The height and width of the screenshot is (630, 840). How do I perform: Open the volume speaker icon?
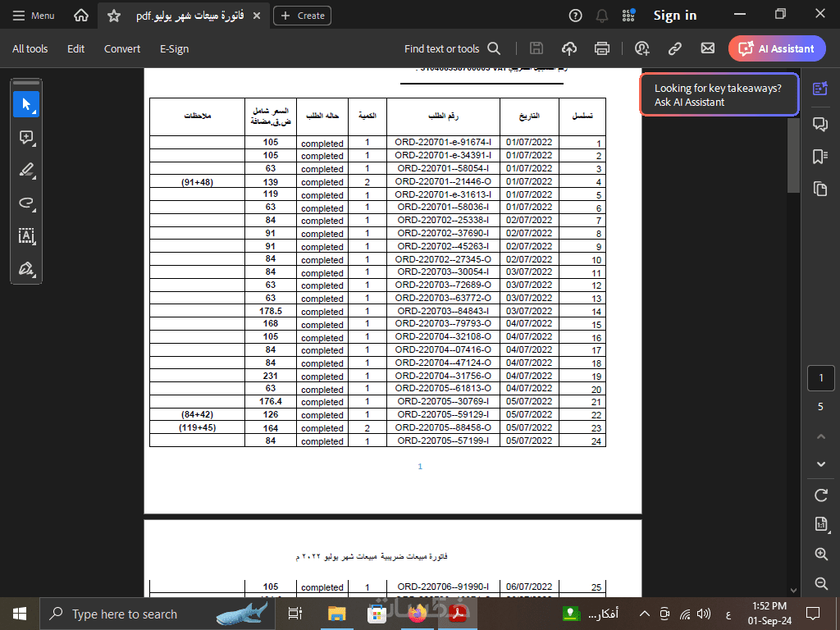click(x=703, y=614)
